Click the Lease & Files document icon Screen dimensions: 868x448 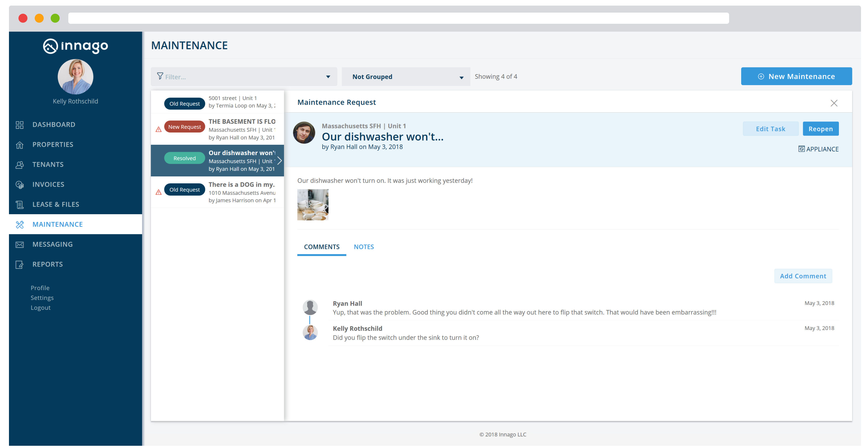(x=20, y=205)
